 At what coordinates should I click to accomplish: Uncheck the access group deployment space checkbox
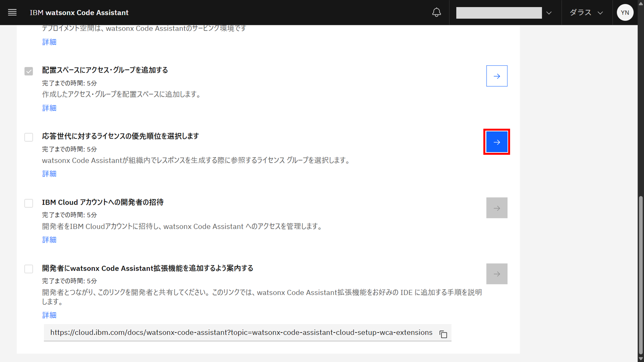(29, 71)
